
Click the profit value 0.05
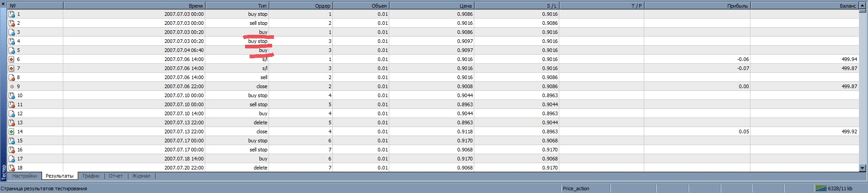pos(744,132)
